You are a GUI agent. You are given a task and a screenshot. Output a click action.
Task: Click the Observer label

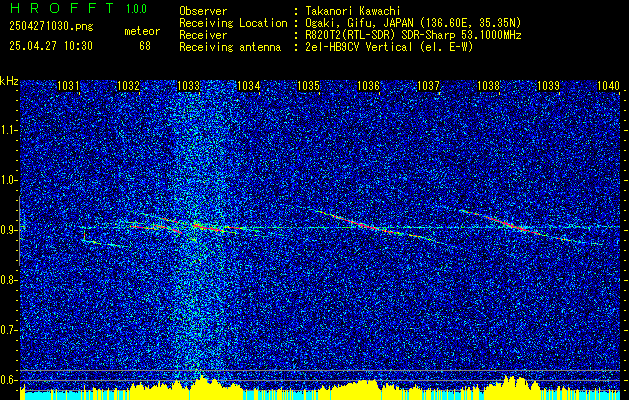click(x=203, y=11)
